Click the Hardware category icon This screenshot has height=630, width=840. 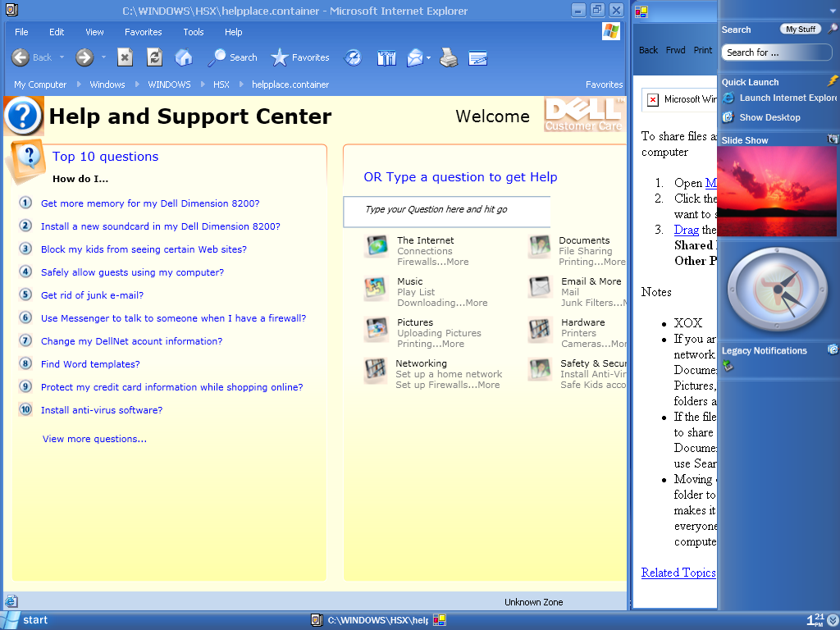tap(540, 328)
